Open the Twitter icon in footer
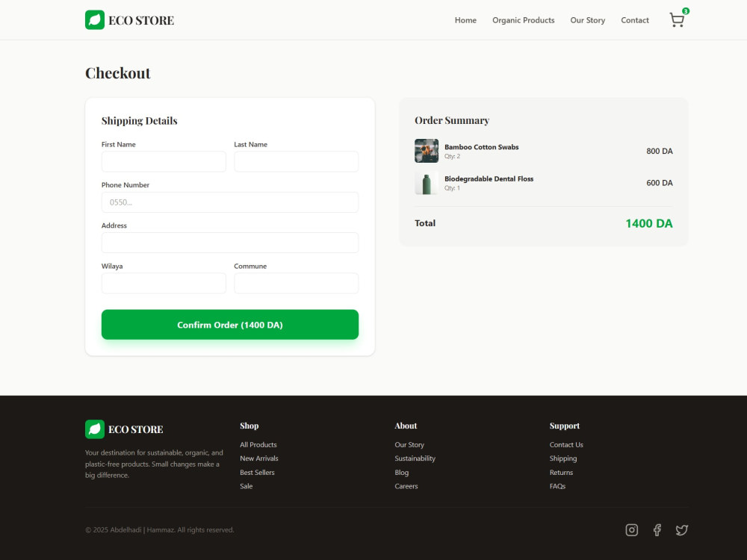747x560 pixels. click(682, 530)
